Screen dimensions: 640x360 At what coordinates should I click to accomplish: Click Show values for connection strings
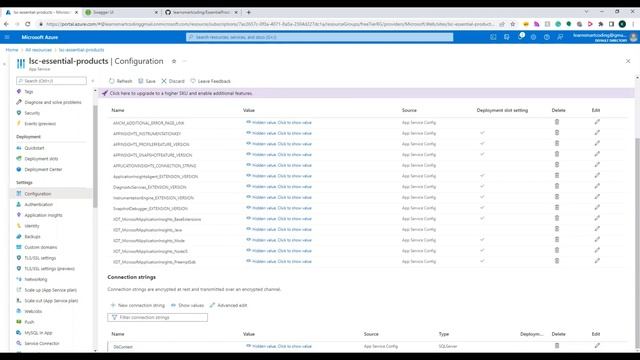[x=187, y=305]
